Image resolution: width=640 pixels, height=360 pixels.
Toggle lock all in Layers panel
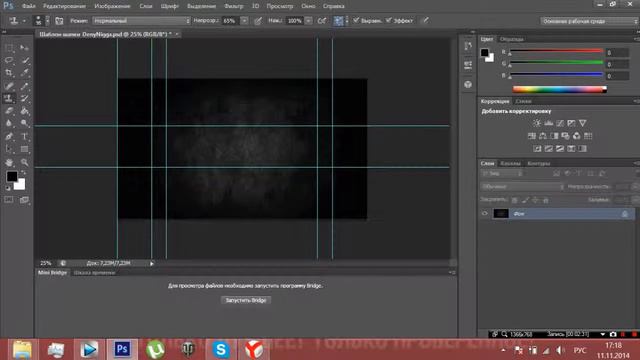click(x=546, y=200)
